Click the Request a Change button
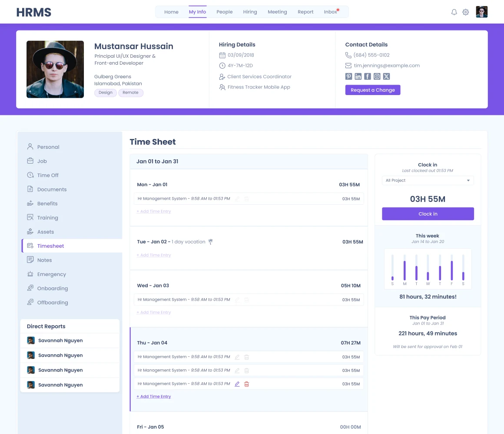The width and height of the screenshot is (504, 434). click(372, 90)
